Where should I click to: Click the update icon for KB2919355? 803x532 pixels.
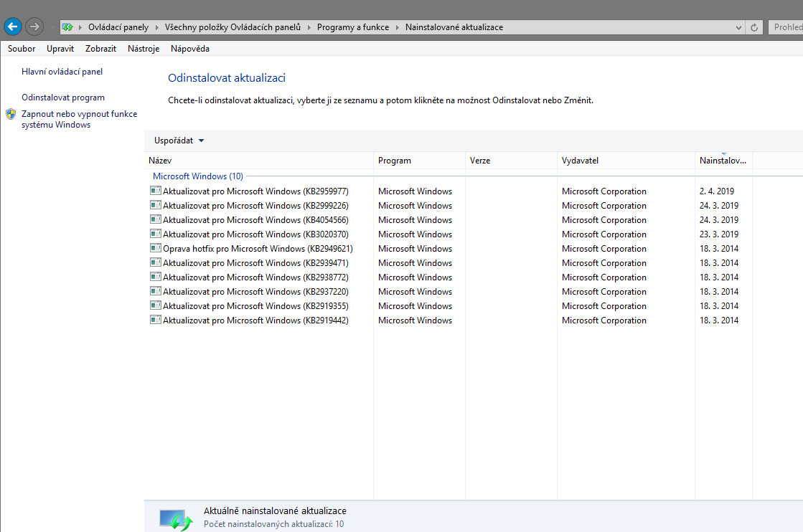[156, 305]
